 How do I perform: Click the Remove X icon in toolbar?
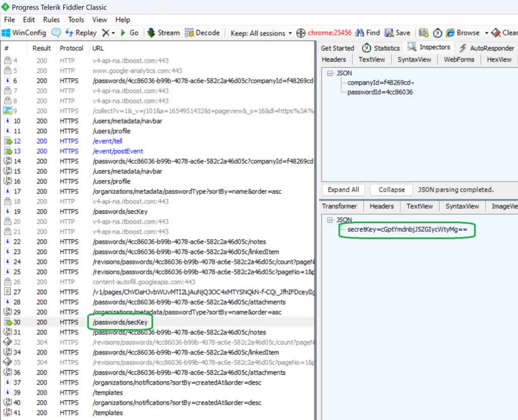[106, 33]
